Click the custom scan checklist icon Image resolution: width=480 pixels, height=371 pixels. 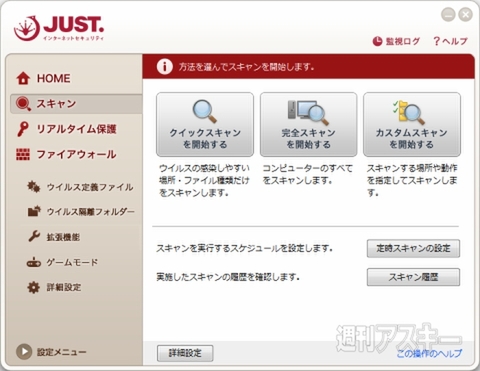(409, 112)
